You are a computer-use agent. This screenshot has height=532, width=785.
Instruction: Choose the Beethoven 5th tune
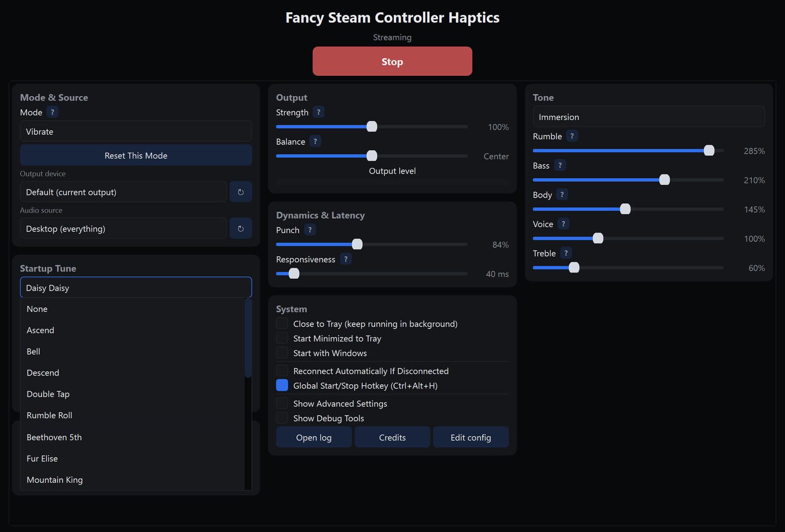point(133,437)
